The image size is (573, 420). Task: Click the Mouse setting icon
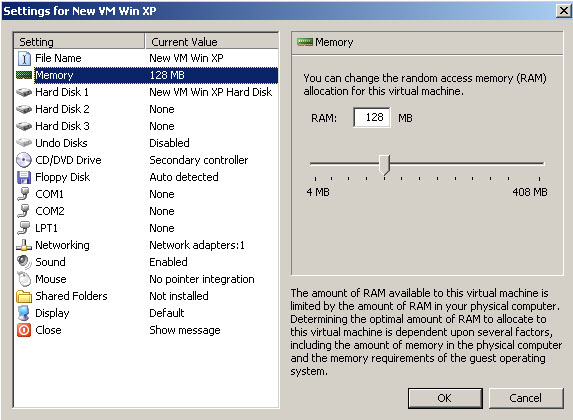[24, 279]
